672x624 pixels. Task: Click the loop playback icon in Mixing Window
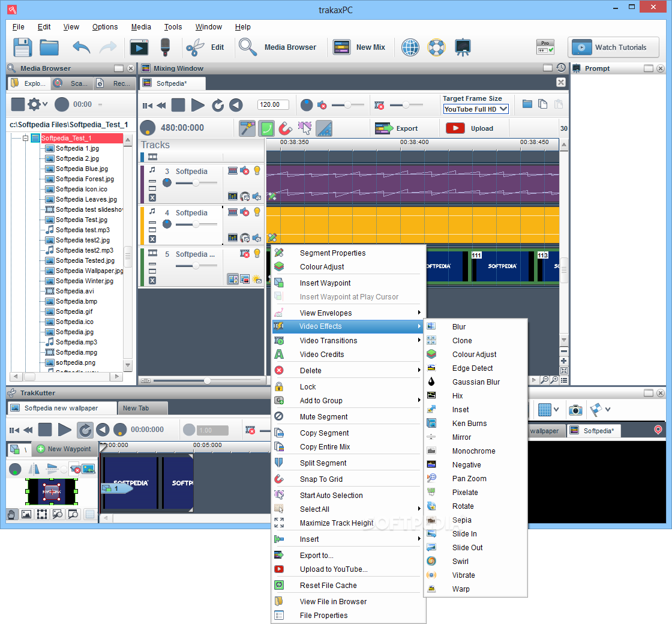click(218, 105)
